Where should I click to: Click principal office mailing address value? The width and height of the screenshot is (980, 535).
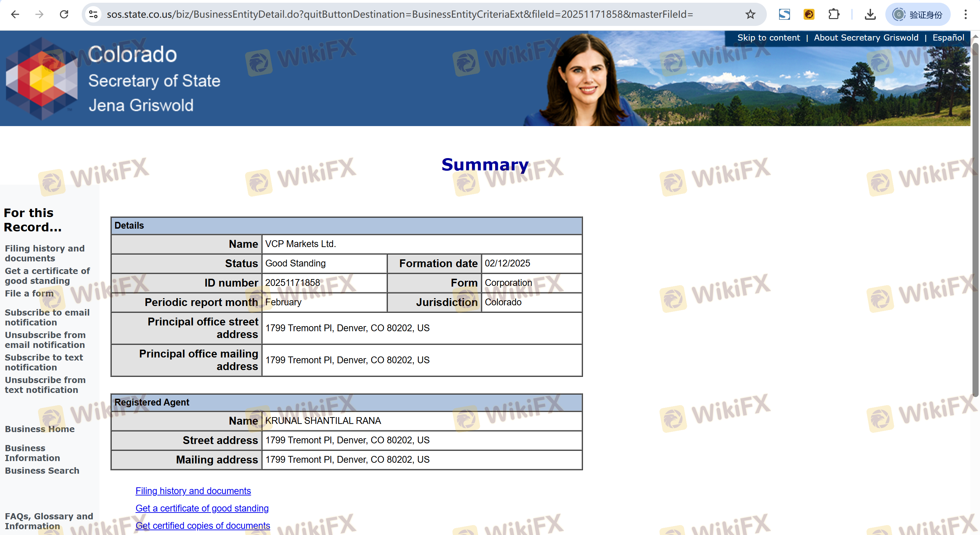click(x=347, y=360)
